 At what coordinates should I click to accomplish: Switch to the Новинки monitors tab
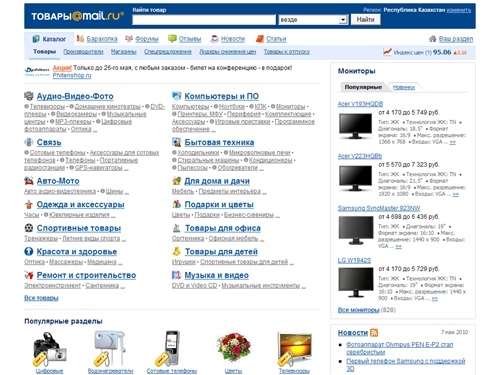(x=404, y=87)
